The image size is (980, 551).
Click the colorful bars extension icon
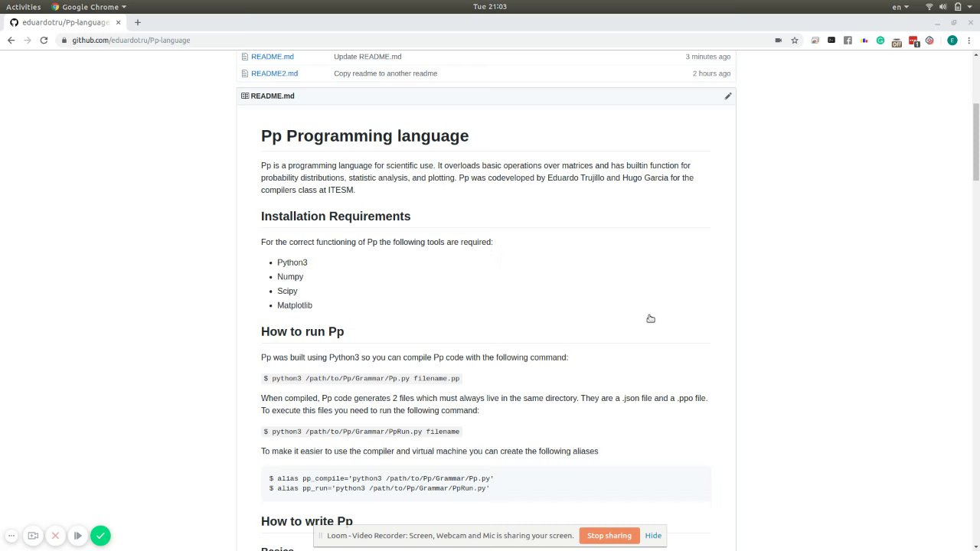point(864,40)
